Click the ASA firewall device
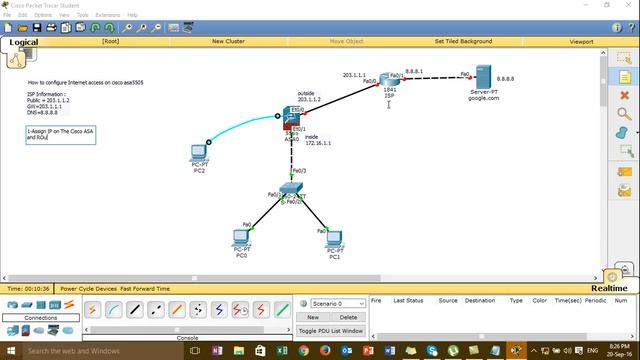 (291, 118)
